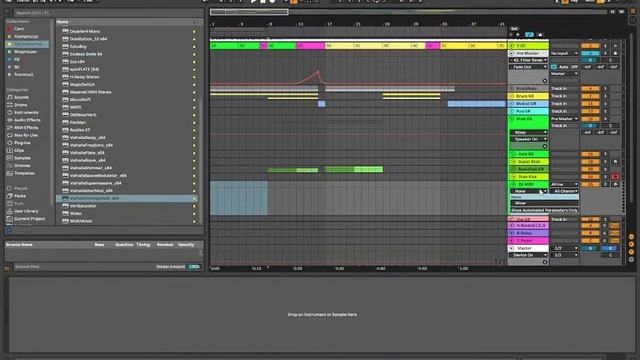The height and width of the screenshot is (360, 640).
Task: Select the H-Delay Stereo plug-in
Action: (x=84, y=77)
